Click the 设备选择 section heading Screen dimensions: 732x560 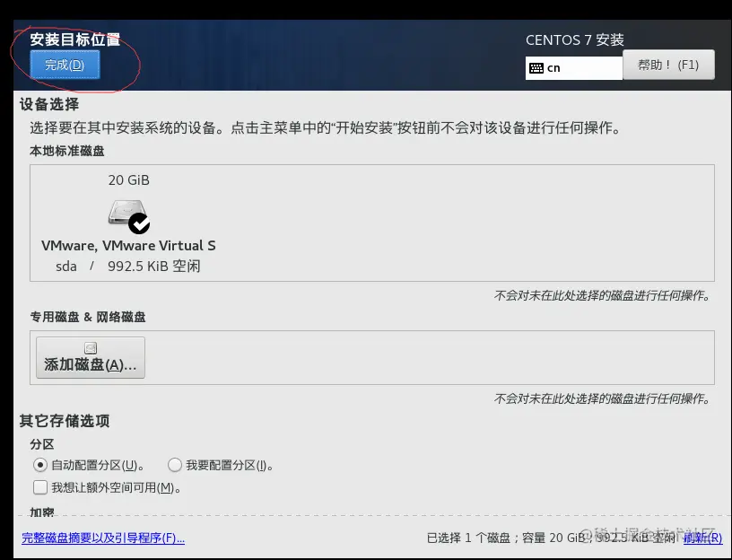(49, 104)
